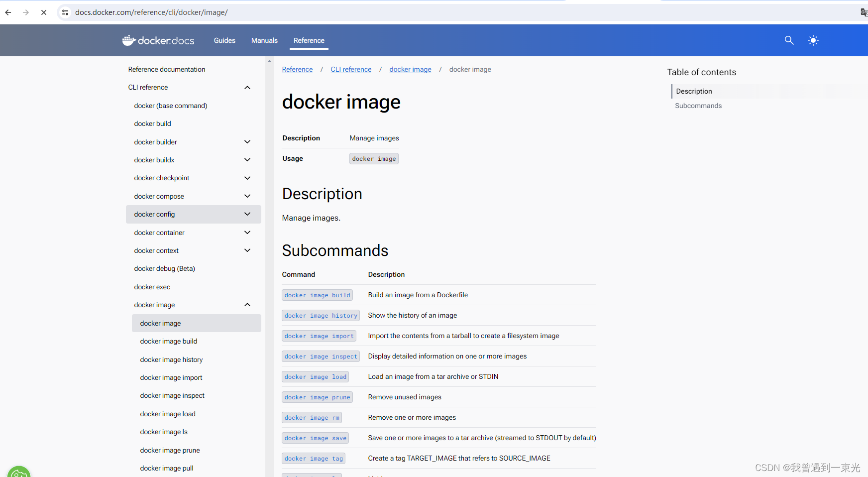Click the translate page icon
The image size is (868, 477).
(864, 12)
